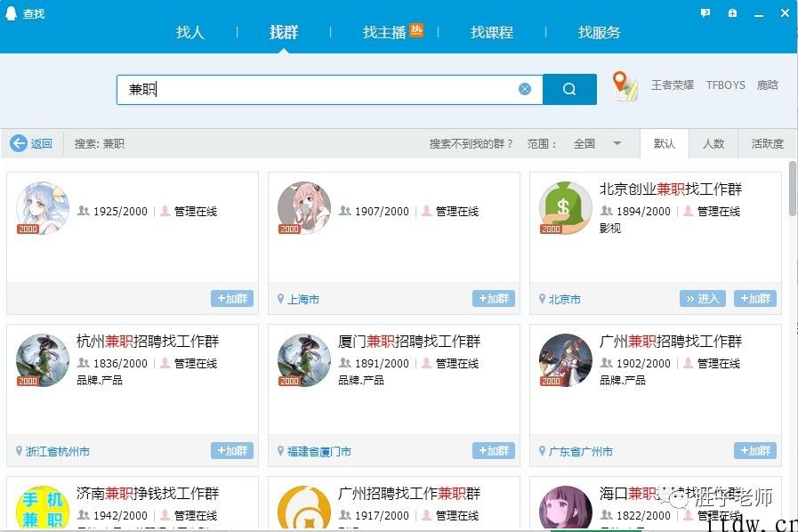The width and height of the screenshot is (798, 532).
Task: Click the 鹿晗 hot search link
Action: tap(768, 85)
